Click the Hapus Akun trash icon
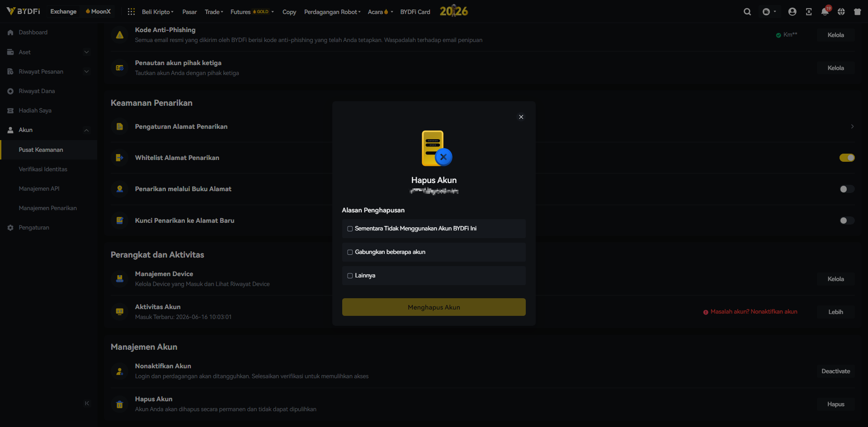868x427 pixels. pyautogui.click(x=120, y=404)
